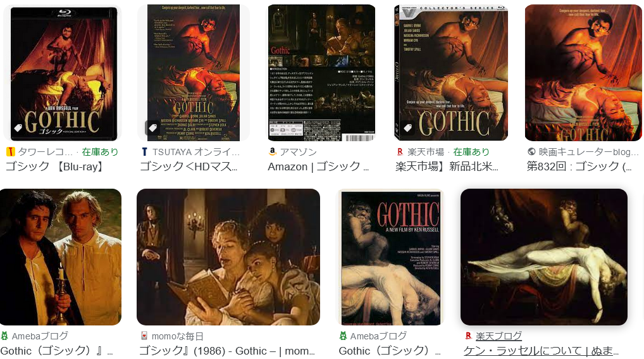Click the price tag icon on TSUTAYA poster
This screenshot has height=359, width=644.
(152, 128)
